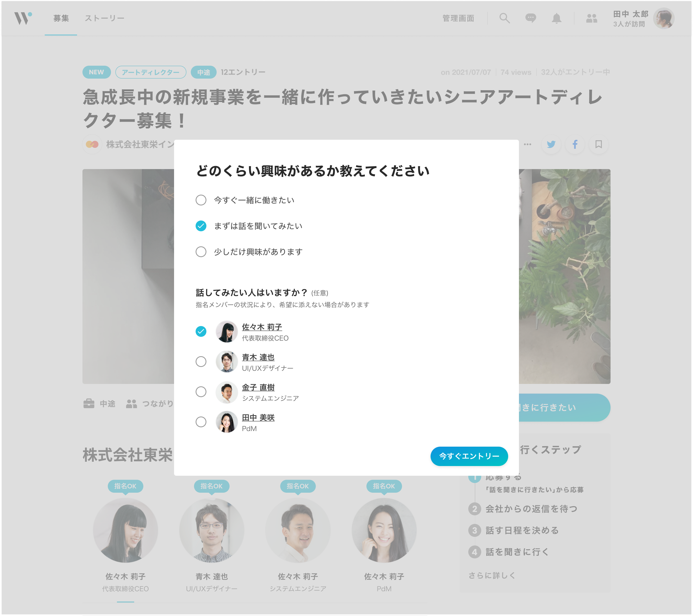Check 田中 美咲 member checkbox

click(x=201, y=422)
